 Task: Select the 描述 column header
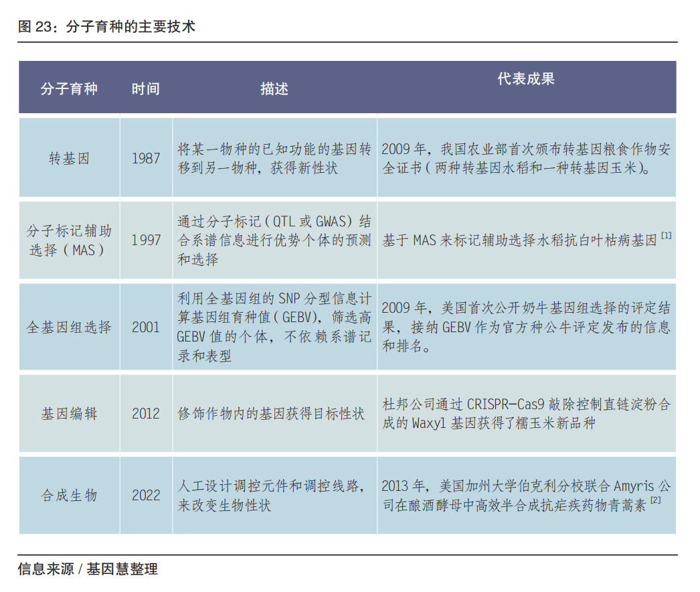pyautogui.click(x=274, y=88)
